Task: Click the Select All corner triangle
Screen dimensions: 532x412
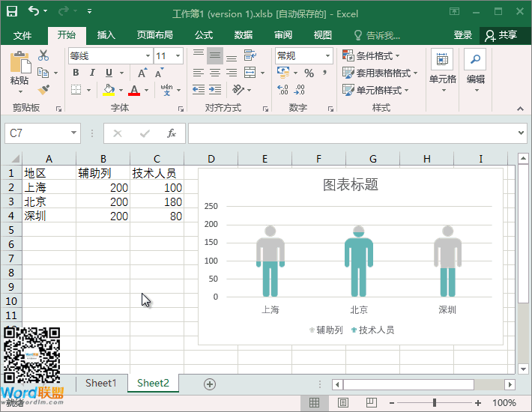Action: click(x=14, y=159)
